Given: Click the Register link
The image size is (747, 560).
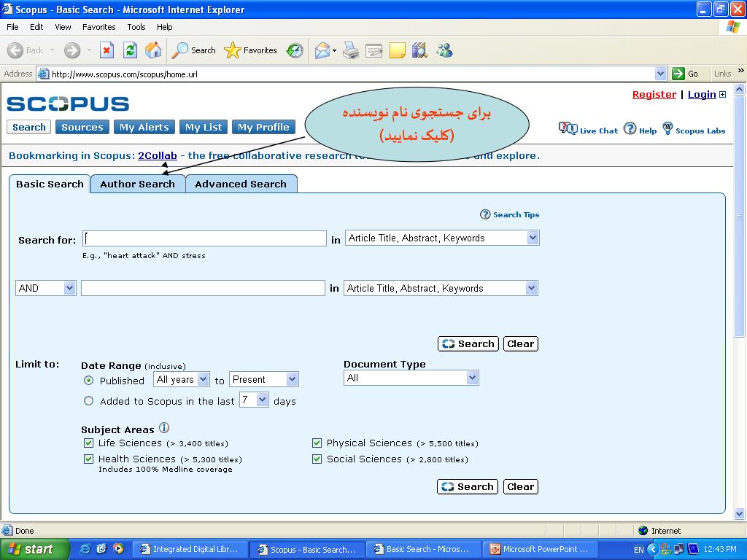Looking at the screenshot, I should click(654, 94).
